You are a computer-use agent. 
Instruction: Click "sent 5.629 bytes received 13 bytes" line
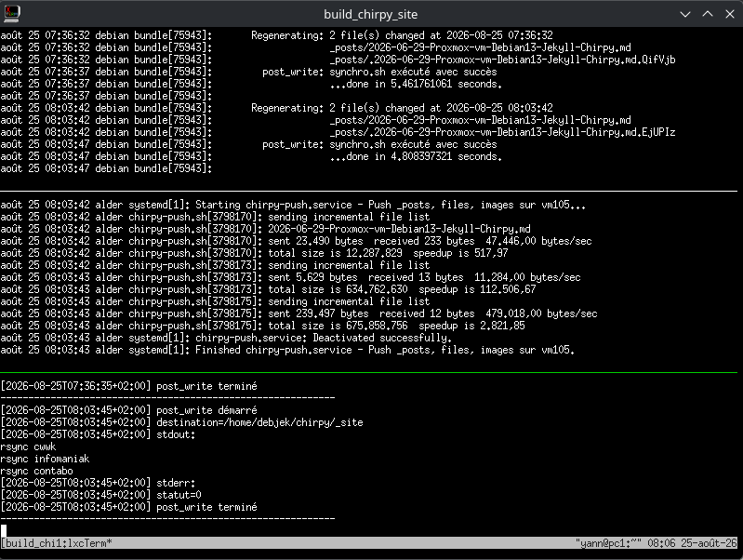(x=290, y=277)
